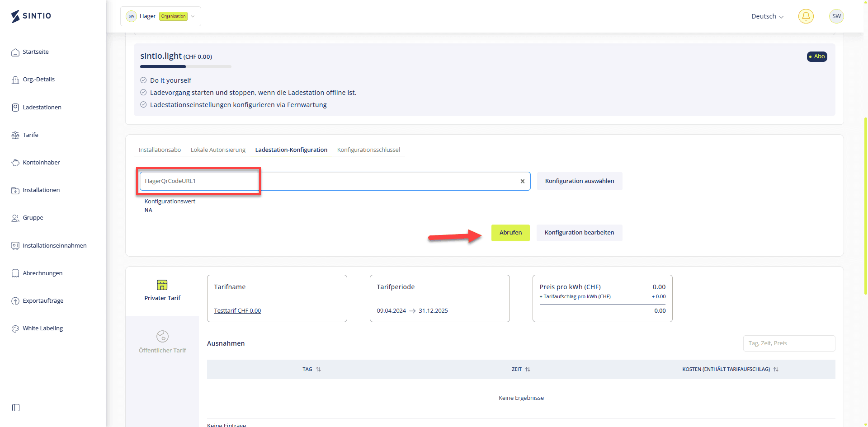
Task: Select the Öffentlicher Tarif option
Action: (x=162, y=342)
